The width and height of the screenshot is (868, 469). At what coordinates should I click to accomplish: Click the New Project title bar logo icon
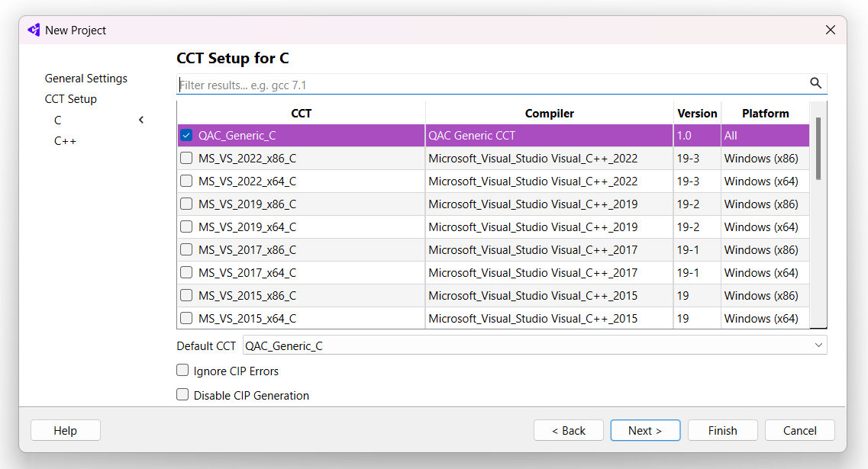tap(34, 30)
